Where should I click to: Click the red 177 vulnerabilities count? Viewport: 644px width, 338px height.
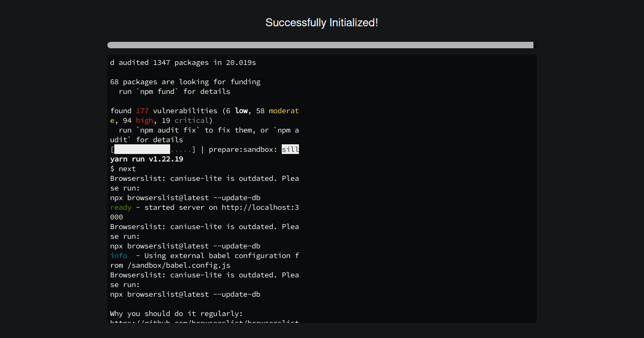point(142,111)
